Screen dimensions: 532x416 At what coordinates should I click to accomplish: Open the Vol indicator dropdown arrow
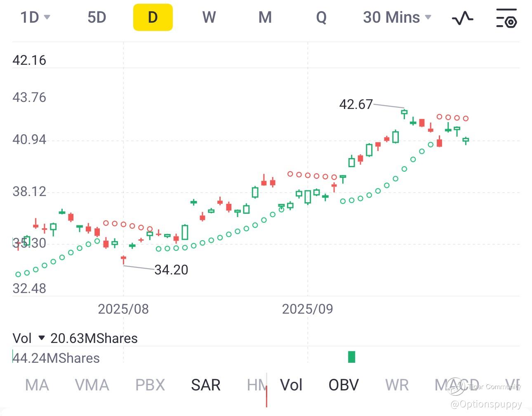pos(41,338)
